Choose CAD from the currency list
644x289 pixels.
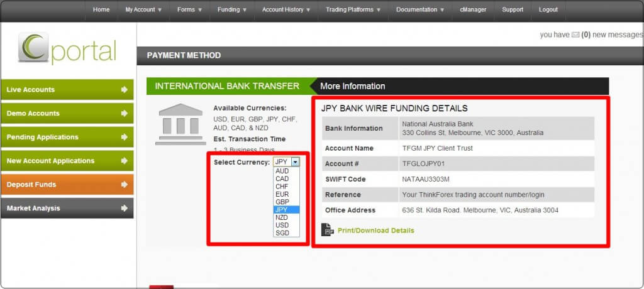pyautogui.click(x=287, y=179)
